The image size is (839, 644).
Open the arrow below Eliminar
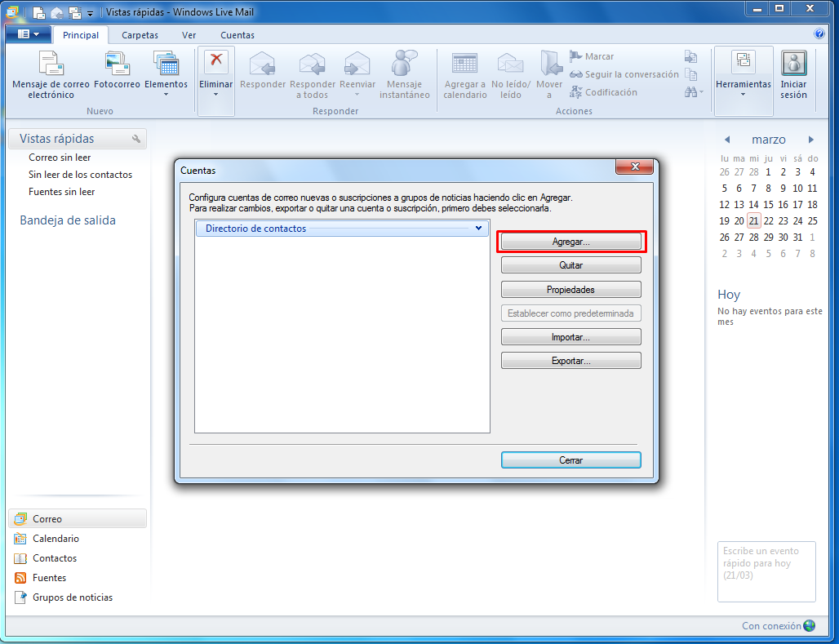coord(215,94)
